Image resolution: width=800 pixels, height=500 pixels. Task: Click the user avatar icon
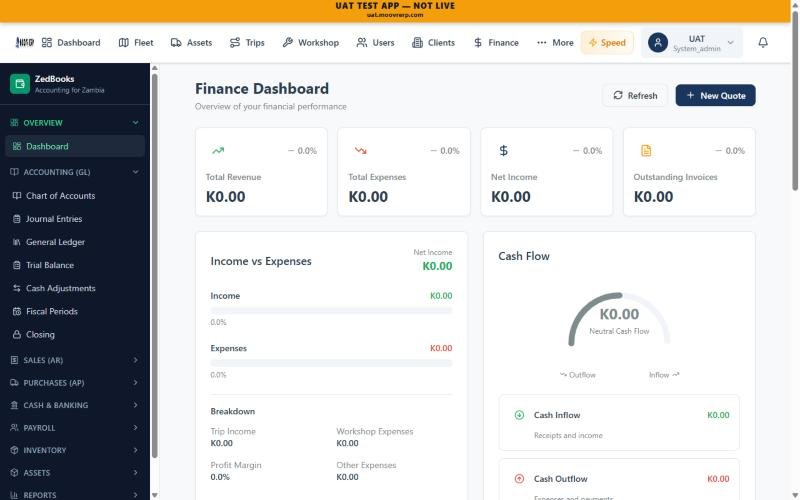[x=658, y=42]
